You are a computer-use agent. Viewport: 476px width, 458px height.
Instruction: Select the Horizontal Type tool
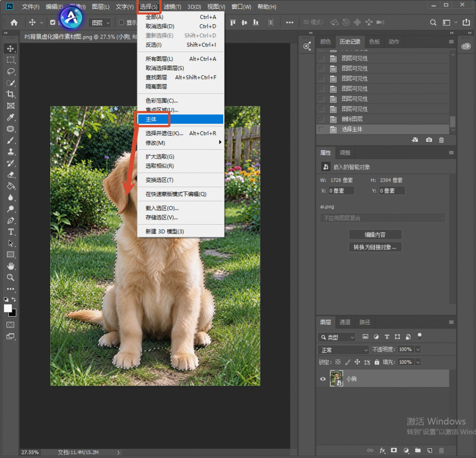[x=11, y=232]
